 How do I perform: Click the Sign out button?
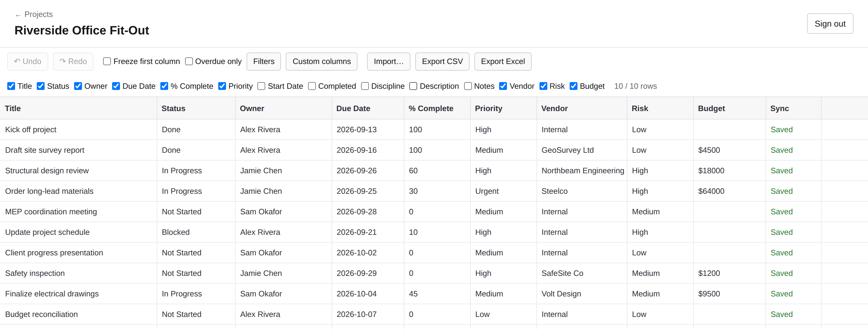click(x=830, y=24)
